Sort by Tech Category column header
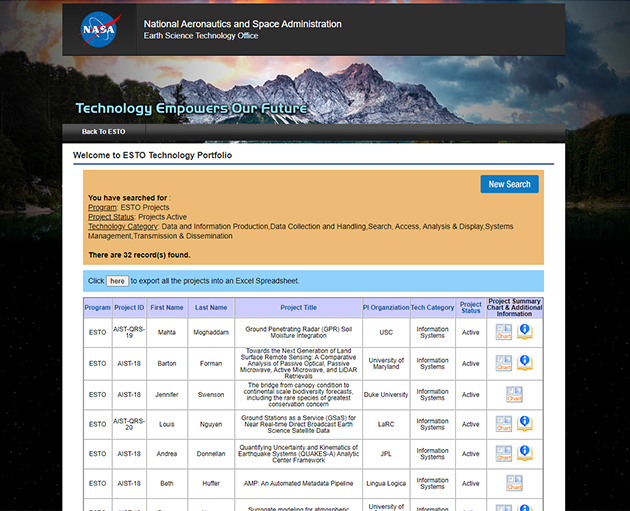This screenshot has height=511, width=630. (x=432, y=307)
